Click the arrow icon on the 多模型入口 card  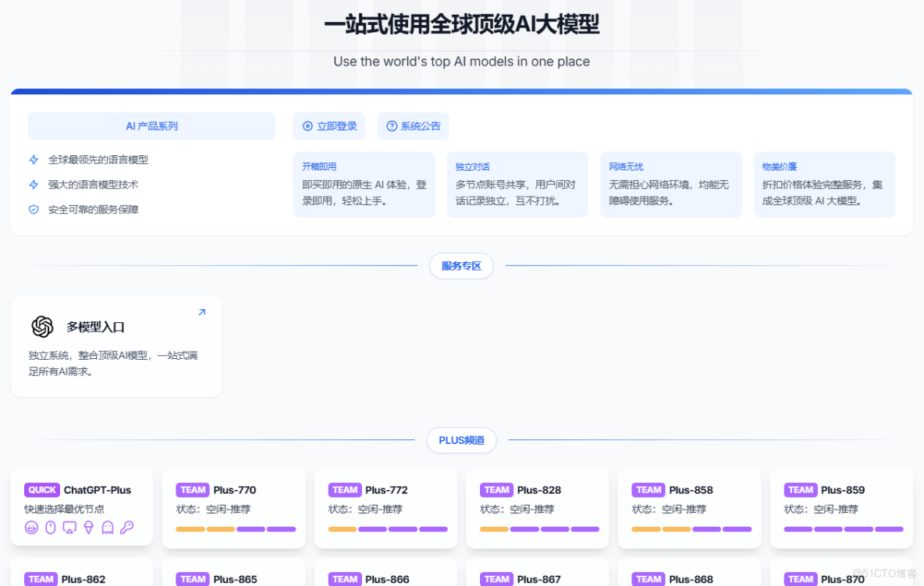click(202, 311)
